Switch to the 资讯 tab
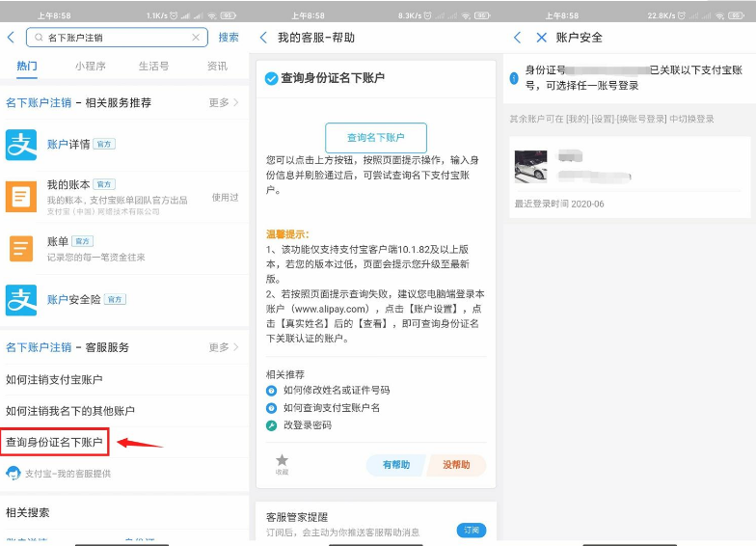Viewport: 756px width, 546px height. [218, 66]
